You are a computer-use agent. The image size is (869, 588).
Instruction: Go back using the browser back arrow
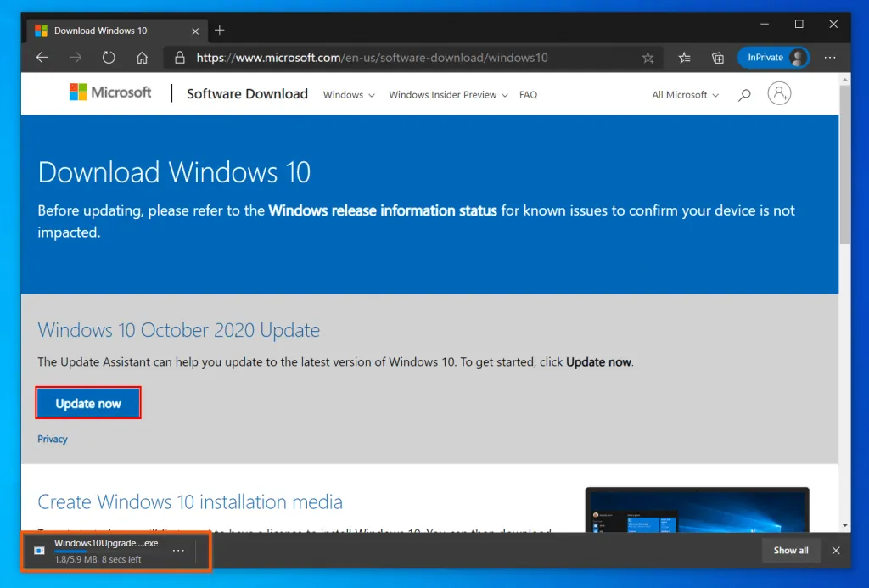tap(42, 57)
